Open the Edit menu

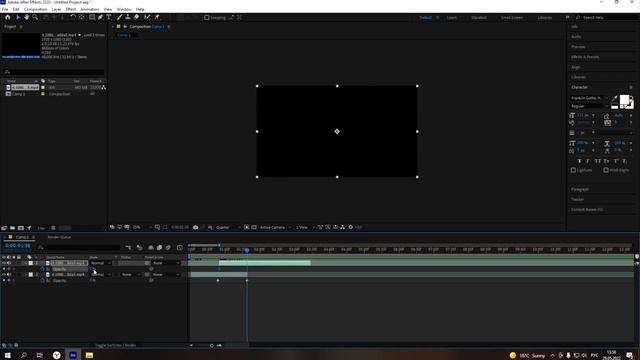[x=16, y=9]
